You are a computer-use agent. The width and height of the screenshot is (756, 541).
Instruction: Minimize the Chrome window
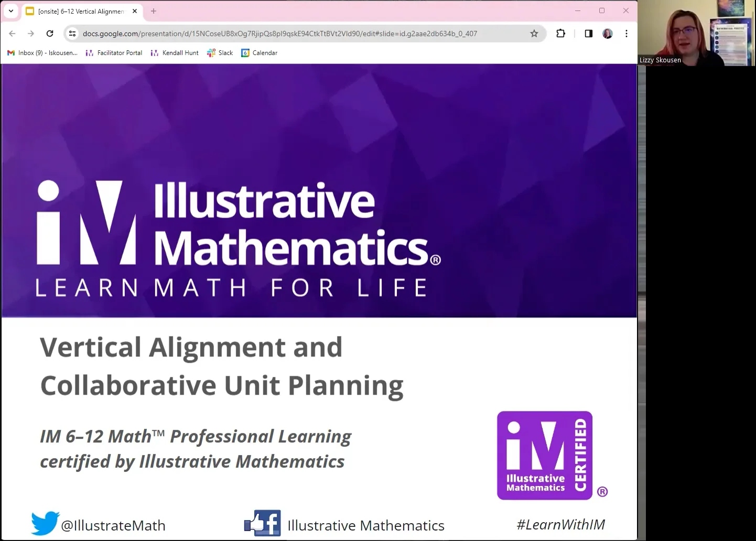[x=578, y=10]
